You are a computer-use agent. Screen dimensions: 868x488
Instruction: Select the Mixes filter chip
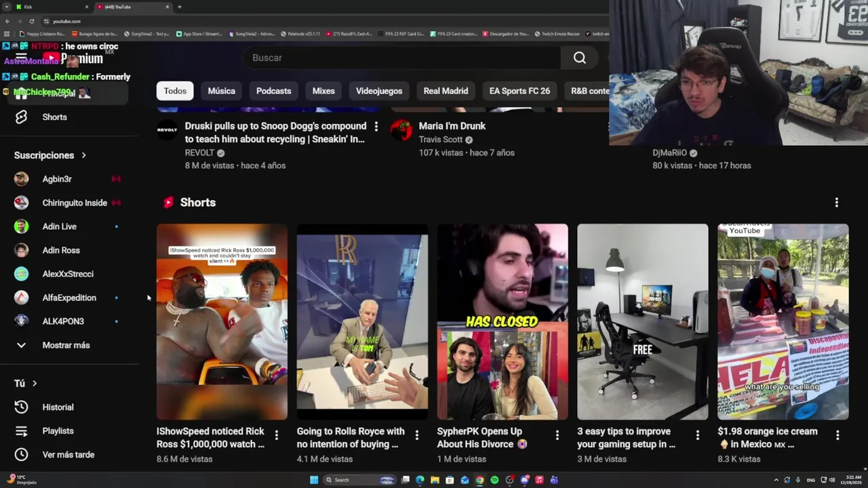323,91
